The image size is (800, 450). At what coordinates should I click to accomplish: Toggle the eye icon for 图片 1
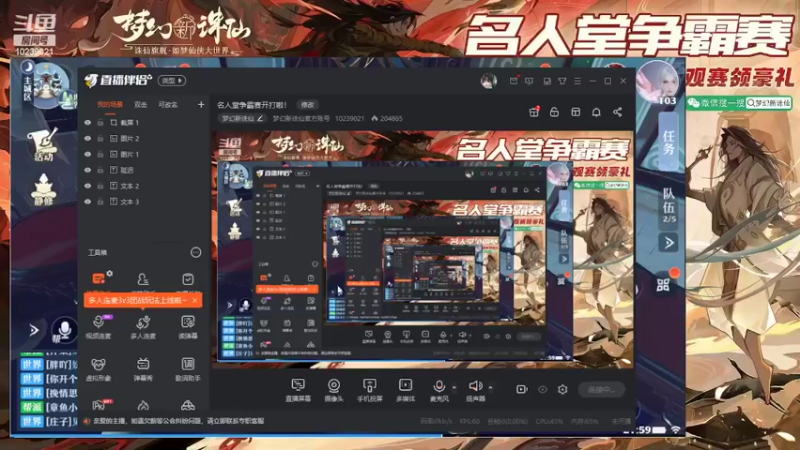point(88,155)
